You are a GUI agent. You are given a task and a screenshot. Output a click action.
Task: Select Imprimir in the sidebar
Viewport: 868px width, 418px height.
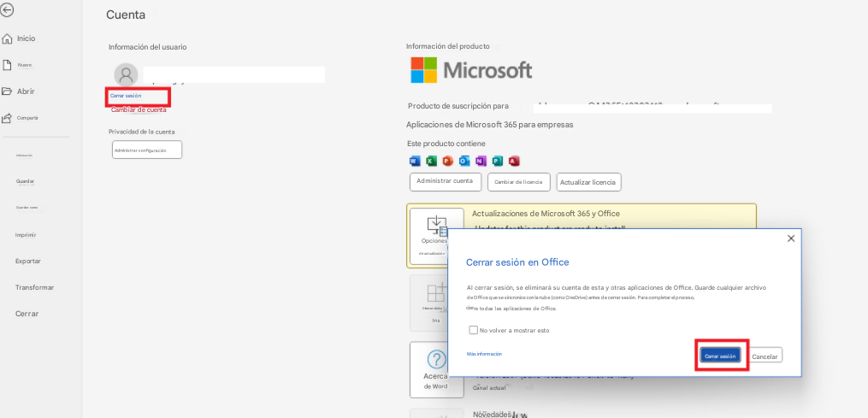click(26, 235)
